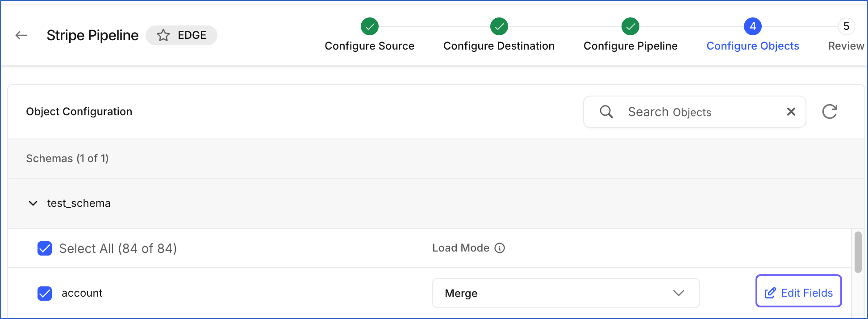Click the Select All (84 of 84) label
This screenshot has height=319, width=868.
pos(118,248)
